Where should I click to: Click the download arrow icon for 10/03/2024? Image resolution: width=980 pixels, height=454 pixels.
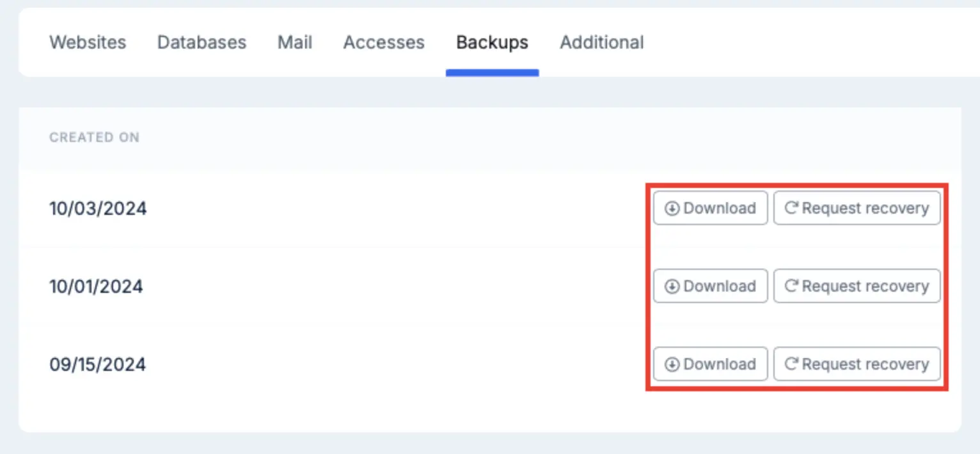point(672,208)
